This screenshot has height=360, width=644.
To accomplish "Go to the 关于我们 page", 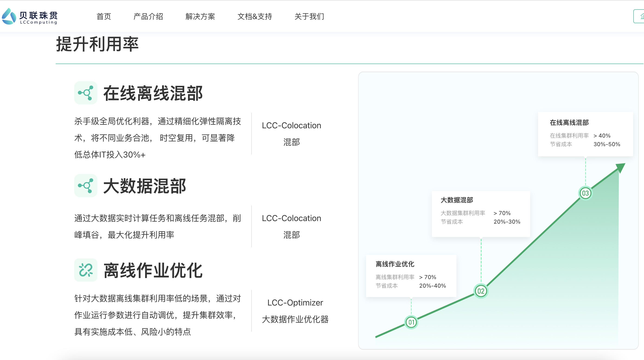I will click(309, 16).
